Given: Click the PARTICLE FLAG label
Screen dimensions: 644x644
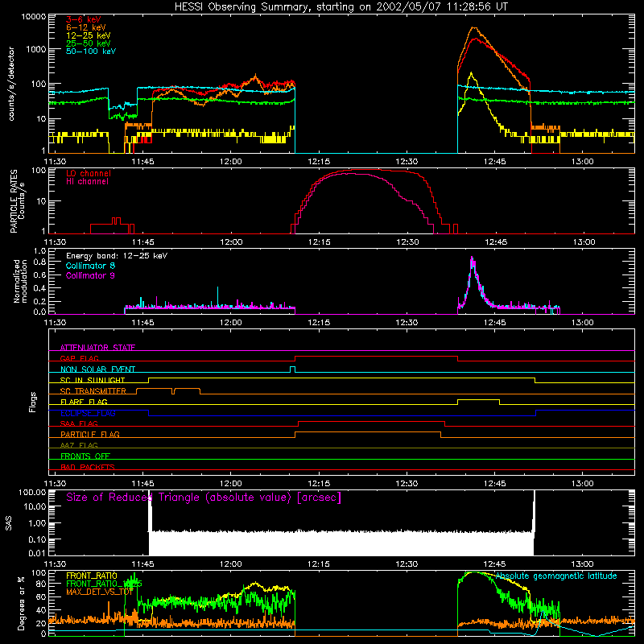Looking at the screenshot, I should pos(90,434).
